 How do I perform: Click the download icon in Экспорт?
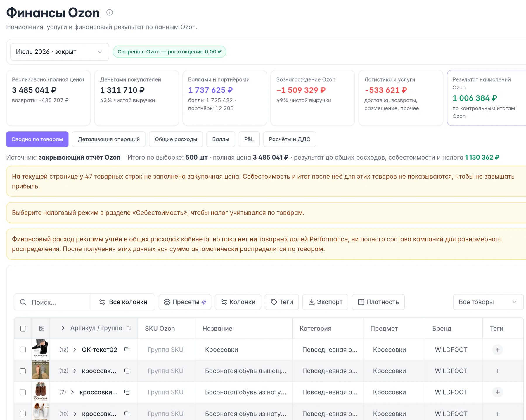(312, 302)
